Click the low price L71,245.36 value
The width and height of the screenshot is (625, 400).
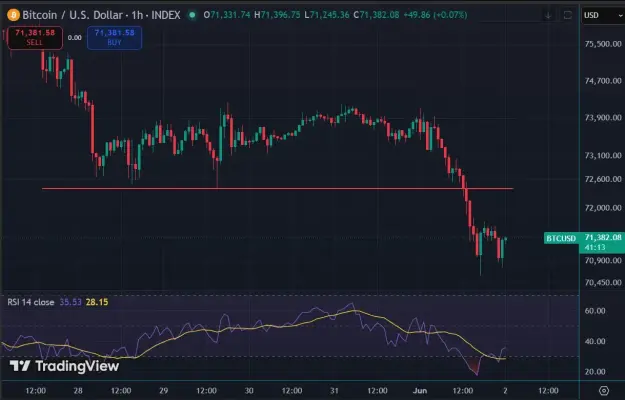click(327, 16)
